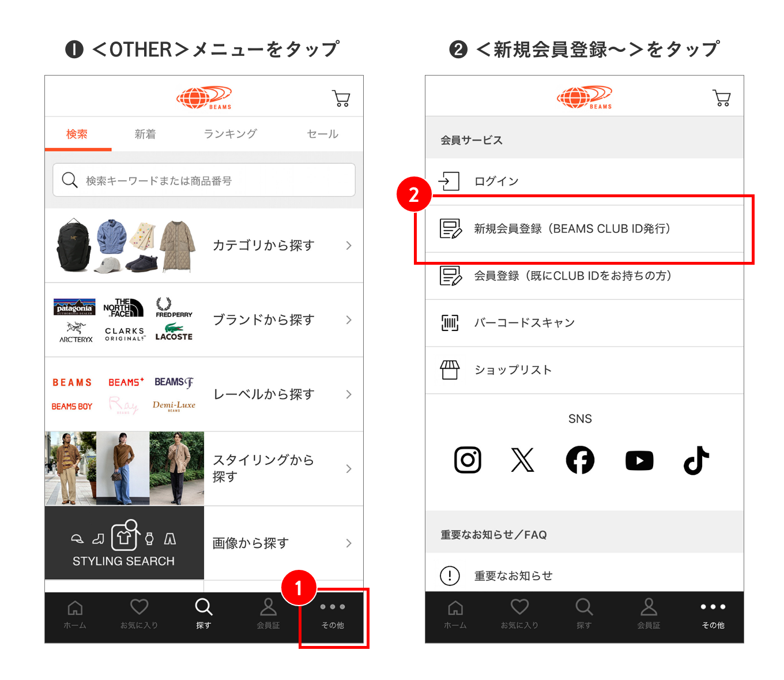Click the BEAMS label logos thumbnail
Viewport: 784px width, 680px height.
point(124,395)
